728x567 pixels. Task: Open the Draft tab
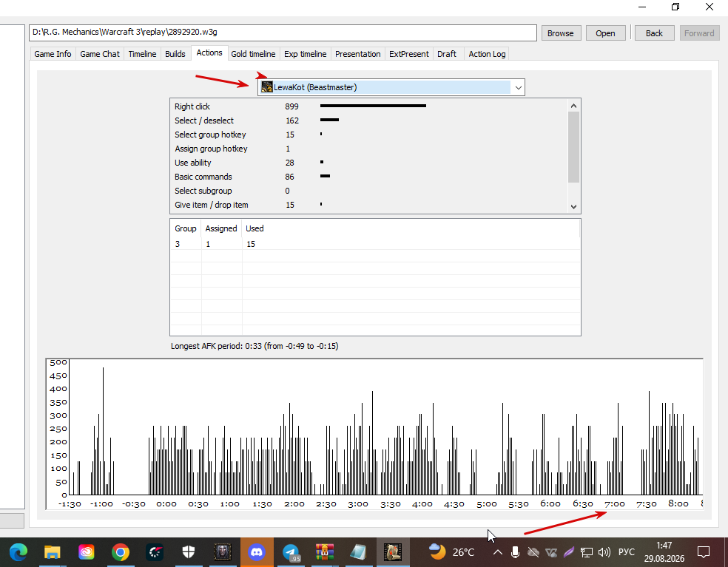coord(447,54)
